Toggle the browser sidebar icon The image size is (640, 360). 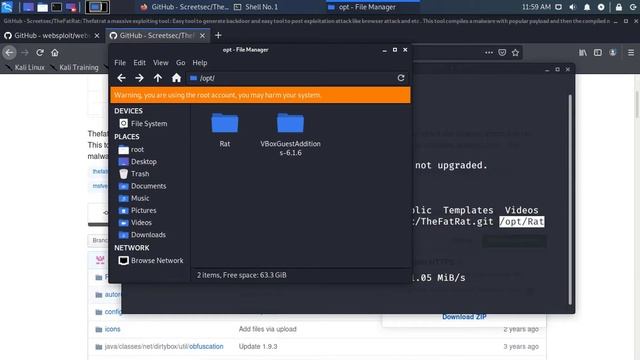tap(598, 53)
